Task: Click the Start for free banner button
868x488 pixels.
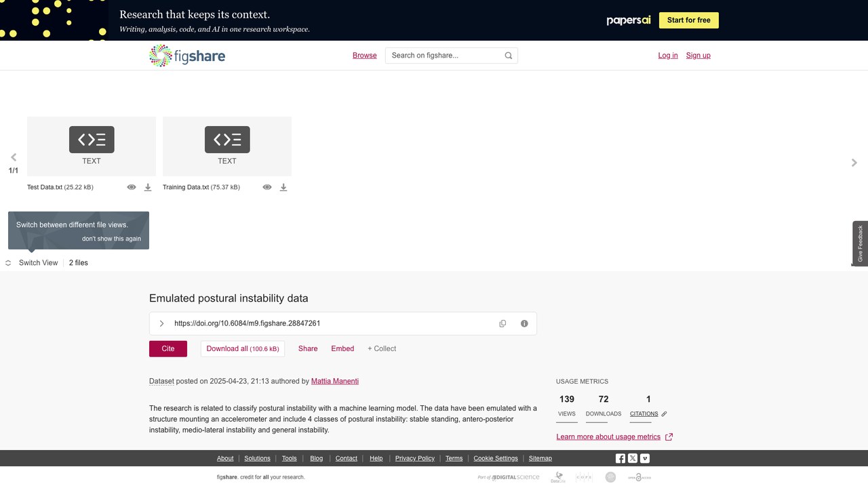Action: [689, 20]
